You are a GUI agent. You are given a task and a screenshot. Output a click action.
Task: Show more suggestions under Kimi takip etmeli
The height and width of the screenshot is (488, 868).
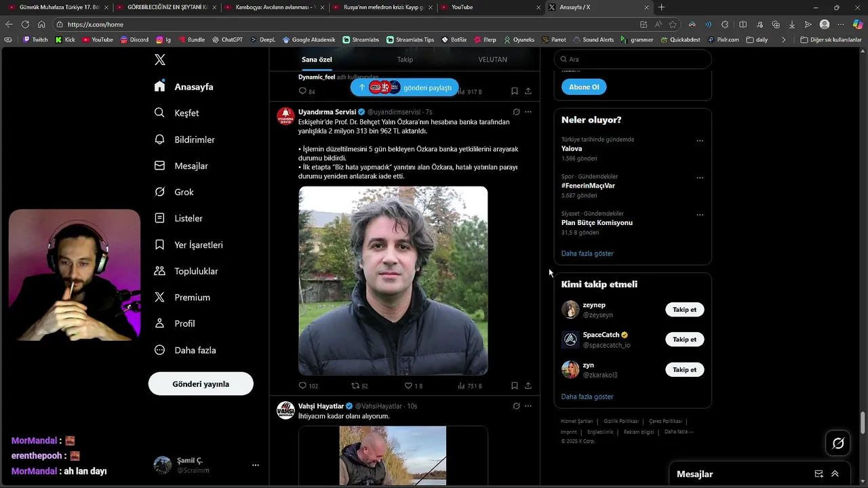pos(587,396)
